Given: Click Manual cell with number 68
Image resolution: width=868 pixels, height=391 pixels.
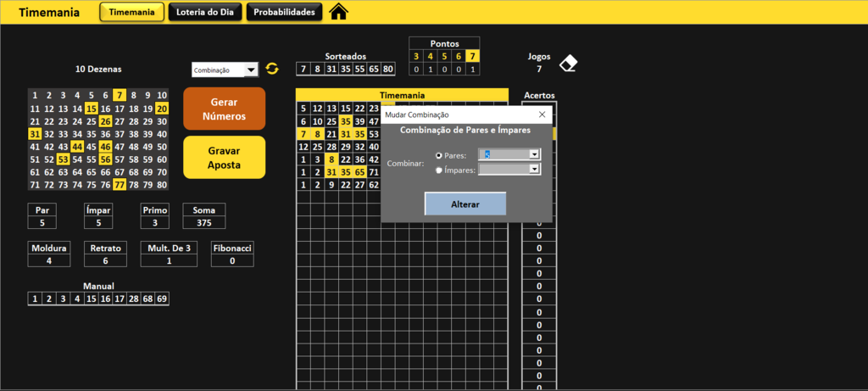Looking at the screenshot, I should [x=147, y=299].
